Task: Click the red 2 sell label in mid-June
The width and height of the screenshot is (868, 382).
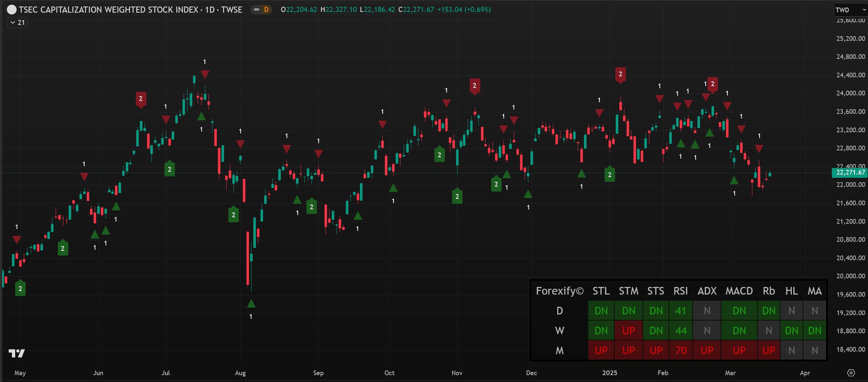Action: tap(141, 99)
